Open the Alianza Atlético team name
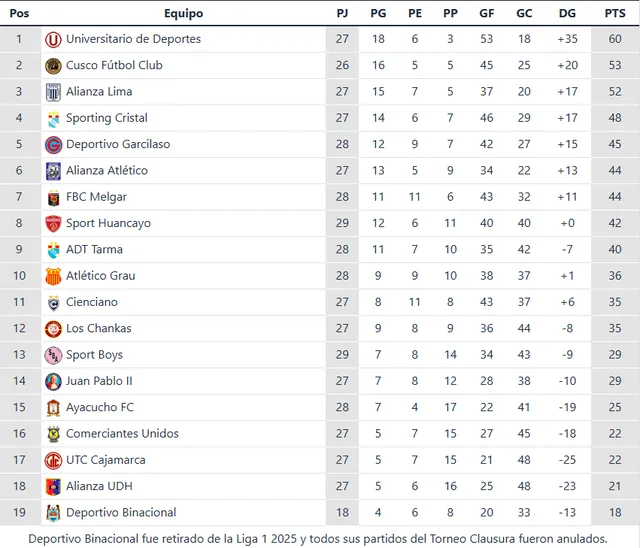Screen dimensions: 640x548 [x=107, y=171]
